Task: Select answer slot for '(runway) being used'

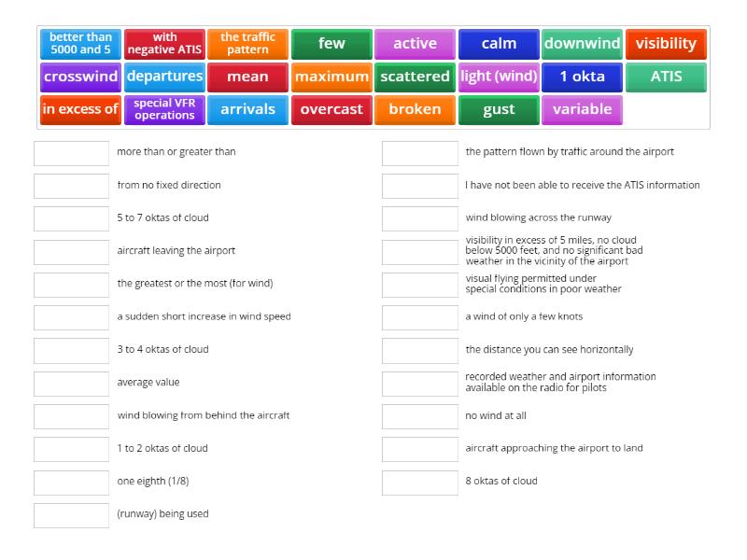Action: [x=72, y=515]
